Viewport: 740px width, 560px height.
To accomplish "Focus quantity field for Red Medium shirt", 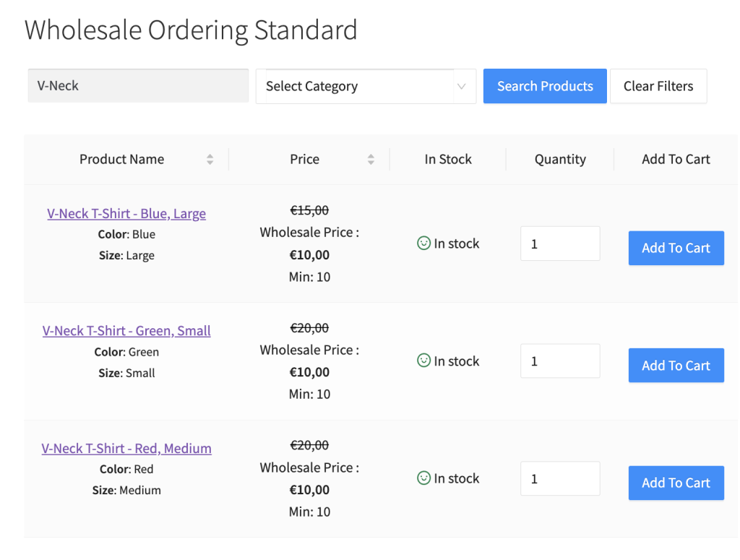I will [x=560, y=478].
